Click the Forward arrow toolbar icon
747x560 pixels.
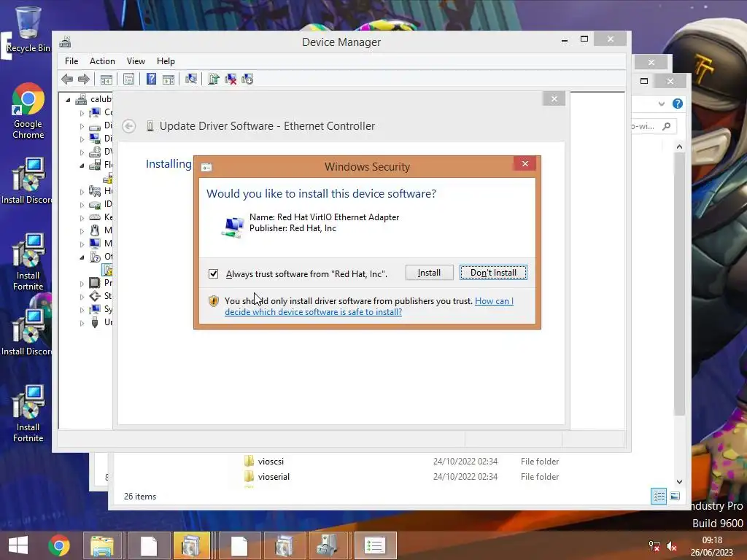coord(84,79)
